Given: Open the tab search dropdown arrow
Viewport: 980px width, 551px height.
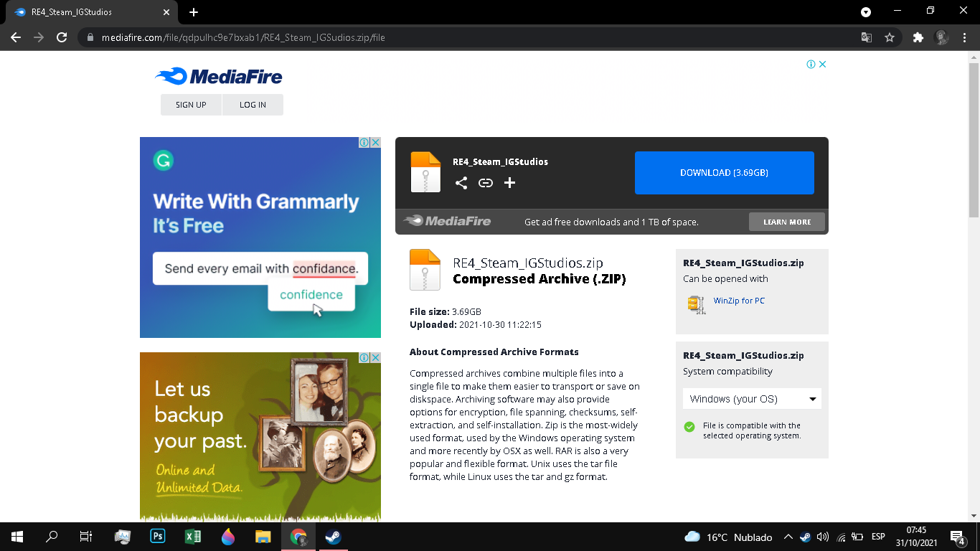Looking at the screenshot, I should [866, 12].
